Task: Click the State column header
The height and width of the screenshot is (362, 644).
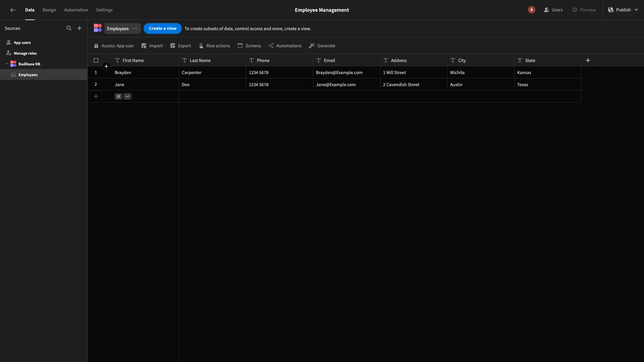Action: coord(548,61)
